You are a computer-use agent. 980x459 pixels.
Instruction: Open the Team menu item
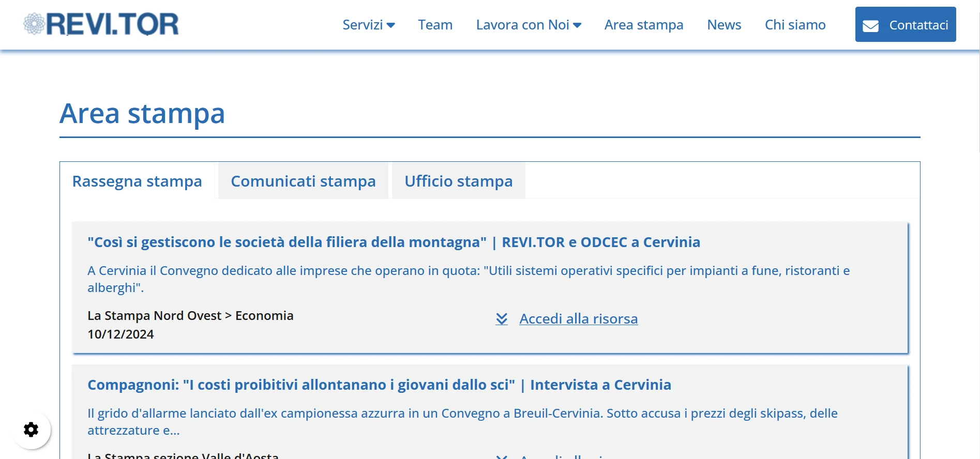pos(435,25)
